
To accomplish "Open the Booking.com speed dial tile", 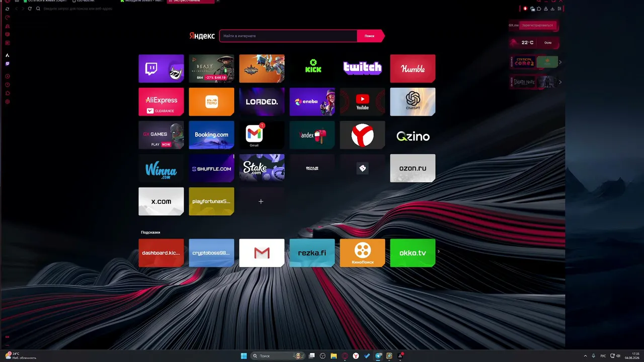I will tap(211, 135).
